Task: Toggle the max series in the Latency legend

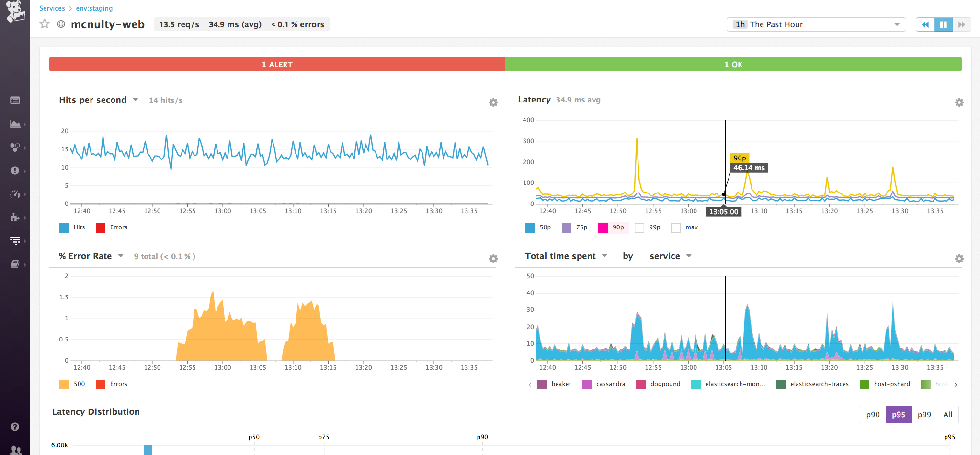Action: [684, 227]
